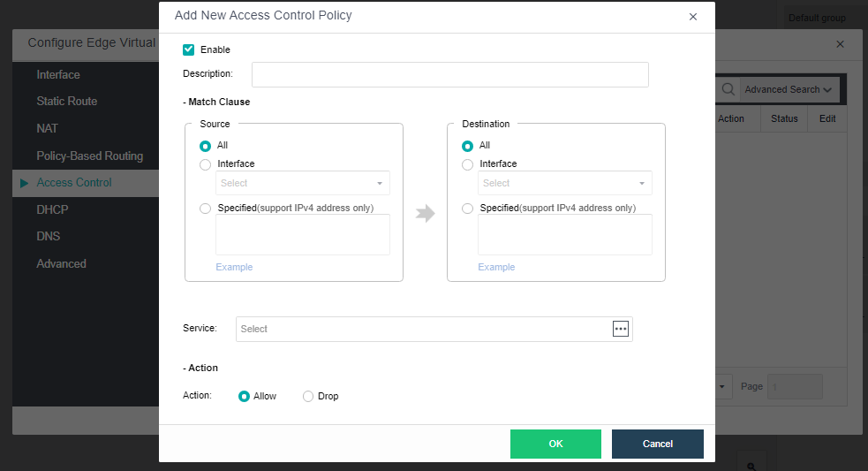Close the Configure Edge Virtual panel
The height and width of the screenshot is (471, 868).
(x=840, y=44)
